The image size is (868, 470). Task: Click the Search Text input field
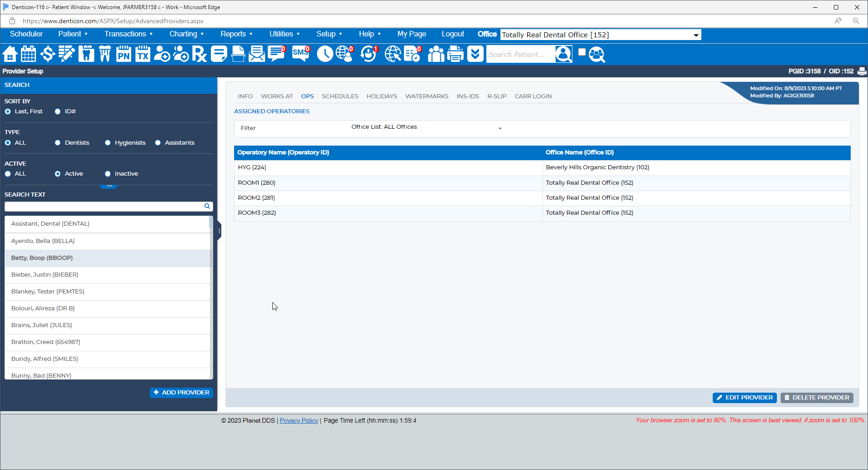(104, 207)
